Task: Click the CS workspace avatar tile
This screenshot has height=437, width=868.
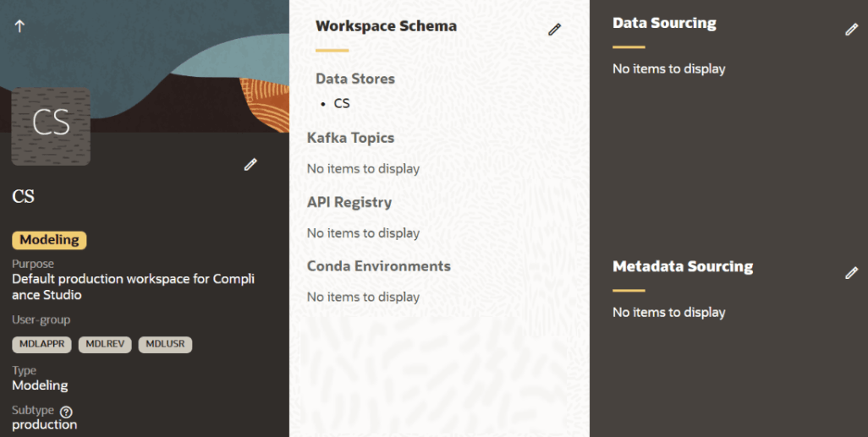Action: pyautogui.click(x=51, y=125)
